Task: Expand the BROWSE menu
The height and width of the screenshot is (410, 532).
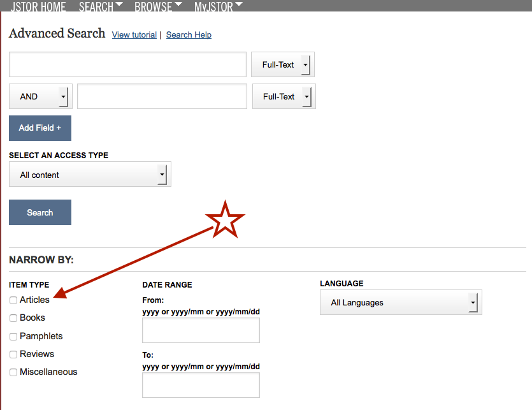Action: [x=154, y=6]
